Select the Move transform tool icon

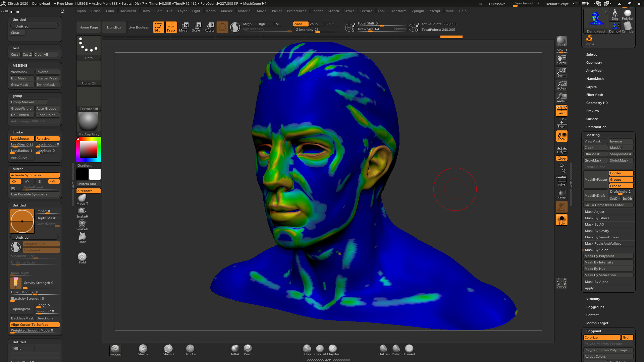[183, 27]
